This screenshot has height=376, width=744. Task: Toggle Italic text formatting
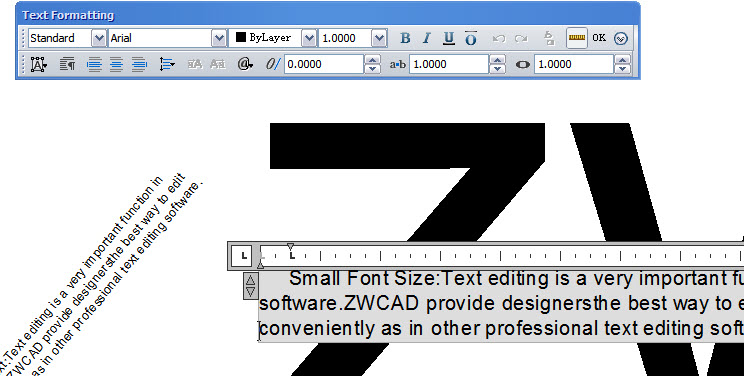pos(426,38)
